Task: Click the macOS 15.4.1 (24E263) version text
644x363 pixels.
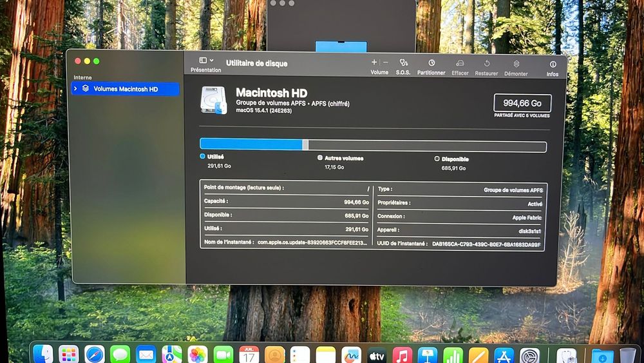Action: click(263, 111)
